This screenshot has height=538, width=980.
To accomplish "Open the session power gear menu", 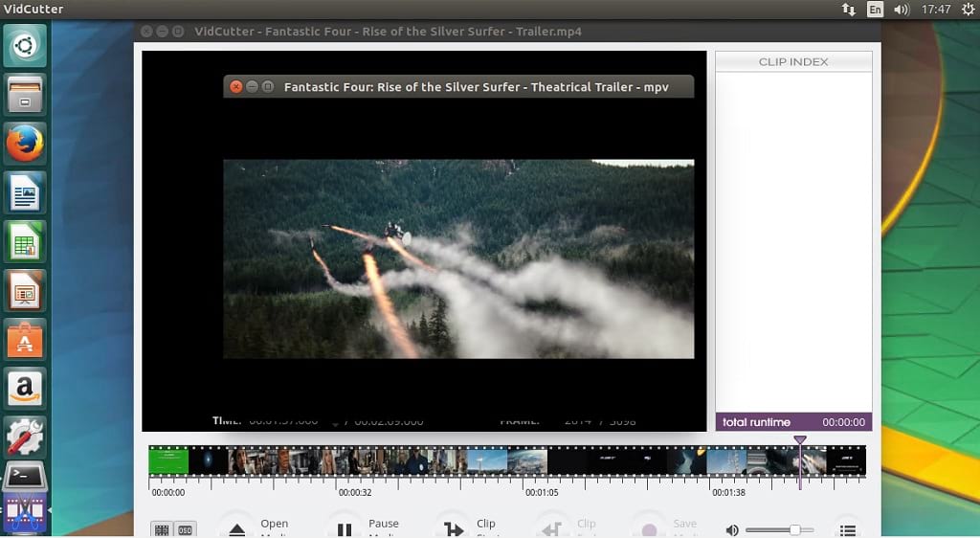I will (969, 9).
